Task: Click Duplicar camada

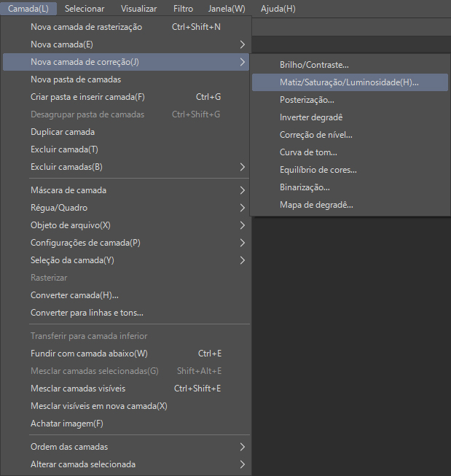Action: [x=63, y=132]
